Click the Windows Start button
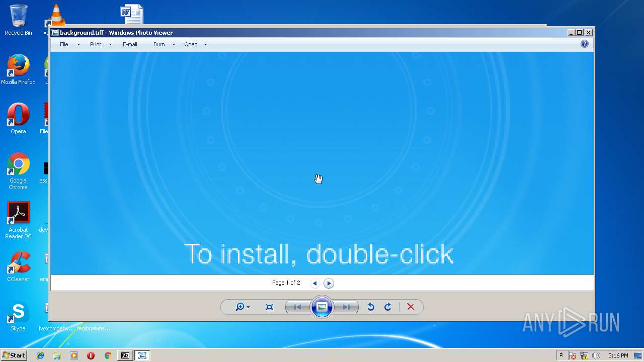Viewport: 644px width, 362px height. point(14,355)
